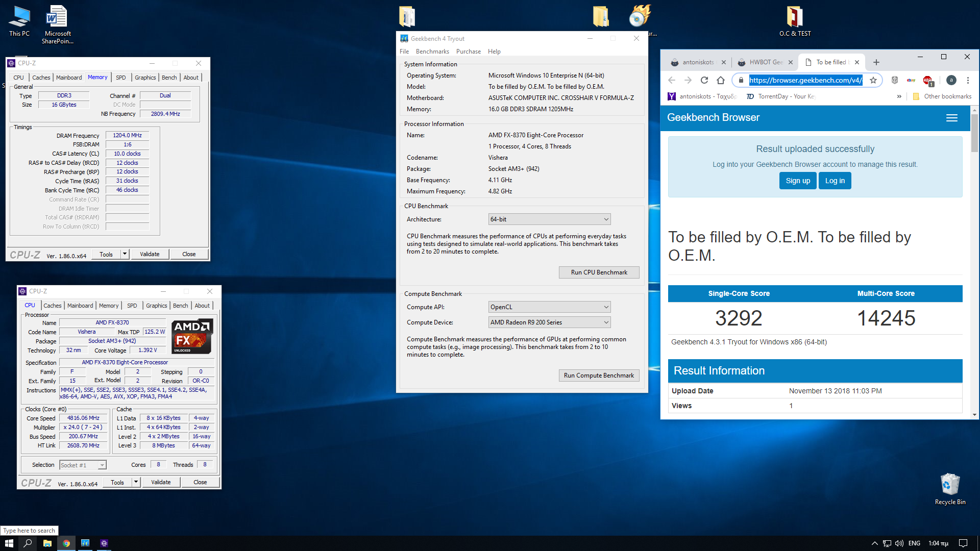Switch the ENG input language indicator

click(x=914, y=543)
